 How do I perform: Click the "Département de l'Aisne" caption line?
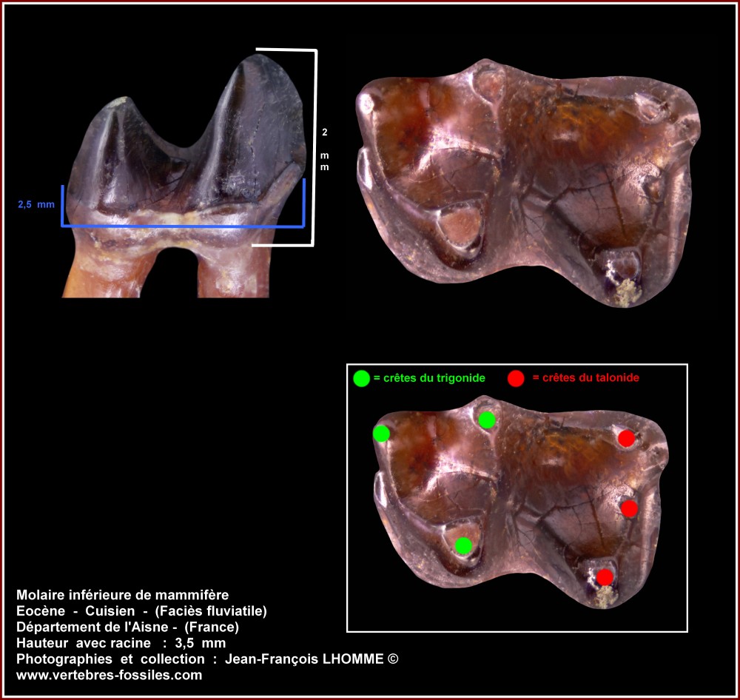coord(127,627)
